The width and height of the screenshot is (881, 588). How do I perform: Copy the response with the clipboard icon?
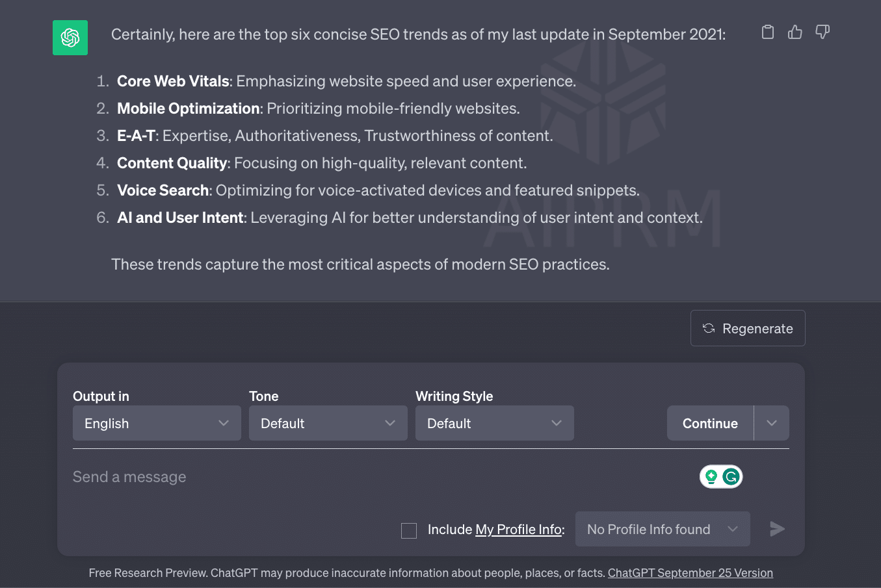[x=768, y=32]
